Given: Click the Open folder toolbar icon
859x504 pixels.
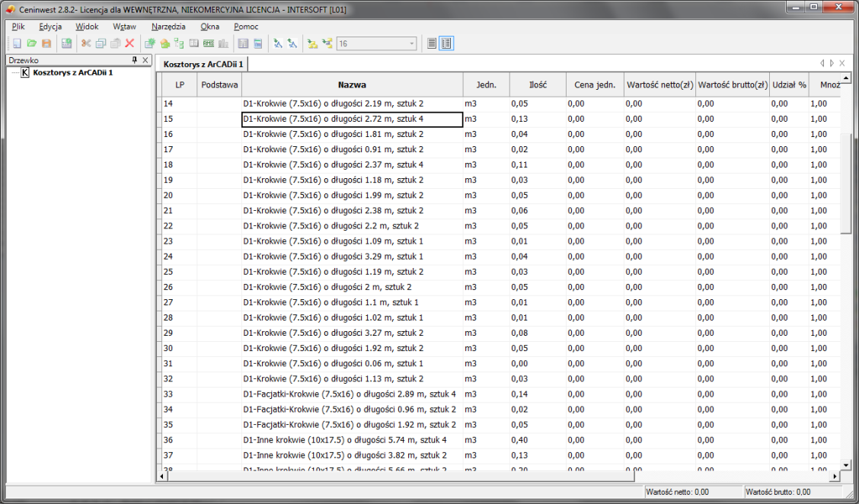Looking at the screenshot, I should click(x=32, y=43).
